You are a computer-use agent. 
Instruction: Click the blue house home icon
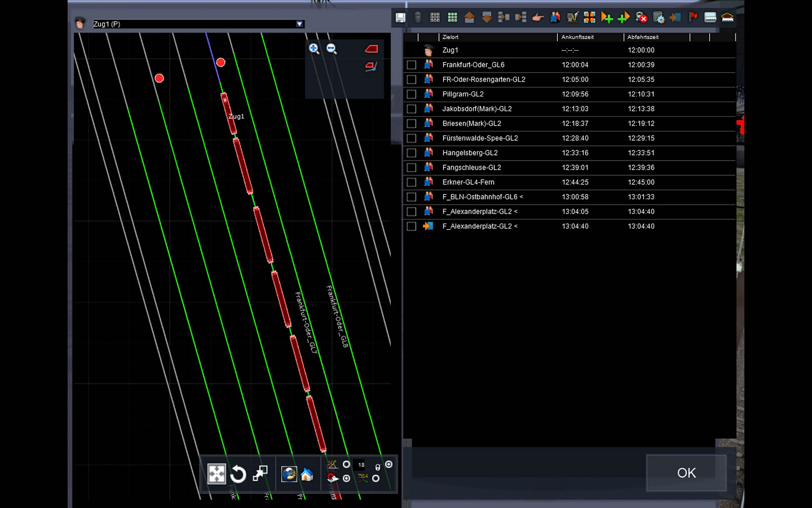click(307, 474)
